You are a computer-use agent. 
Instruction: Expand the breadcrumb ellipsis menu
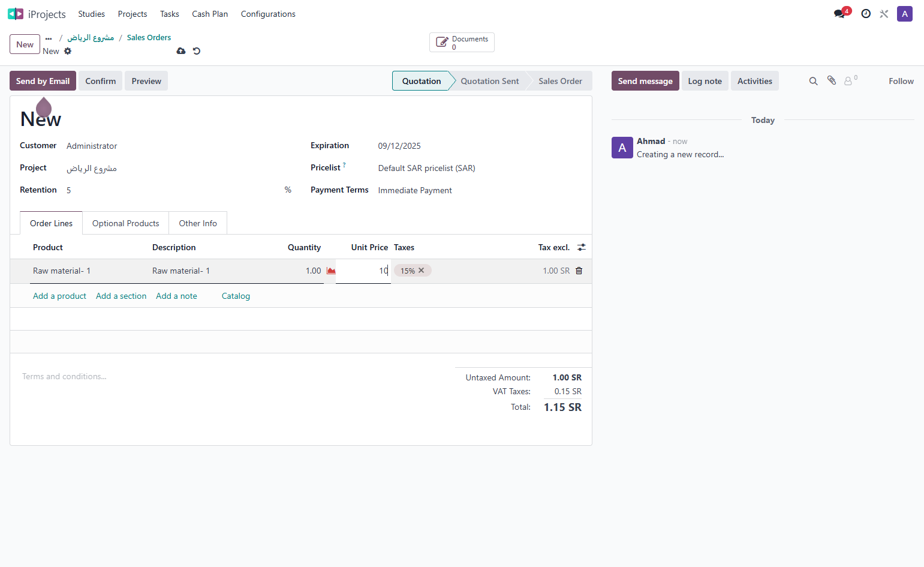point(49,38)
